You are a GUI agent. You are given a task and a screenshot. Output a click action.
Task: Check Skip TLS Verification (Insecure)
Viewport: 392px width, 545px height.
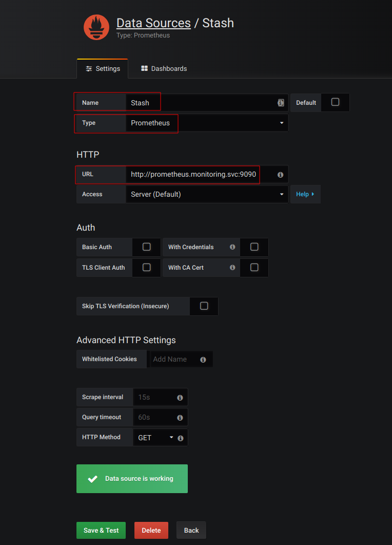point(204,306)
